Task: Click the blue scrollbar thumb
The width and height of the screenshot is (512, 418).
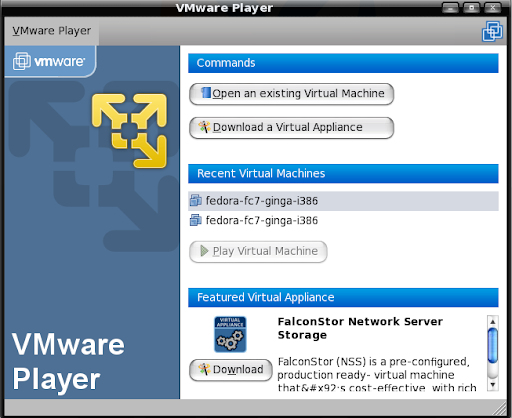Action: (493, 346)
